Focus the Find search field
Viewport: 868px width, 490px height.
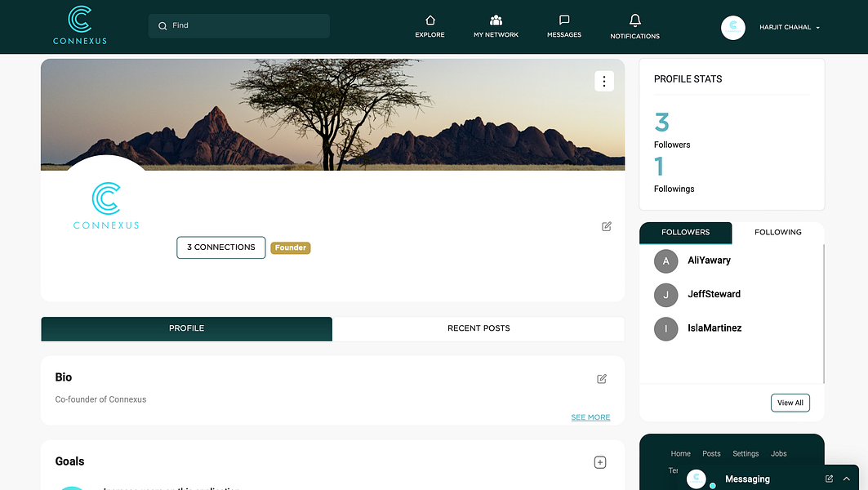[239, 26]
